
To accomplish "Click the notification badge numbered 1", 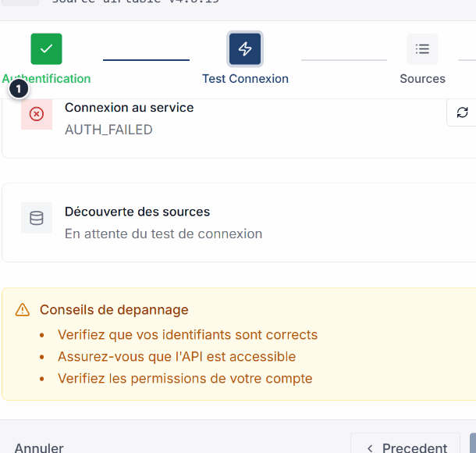I will click(x=18, y=89).
